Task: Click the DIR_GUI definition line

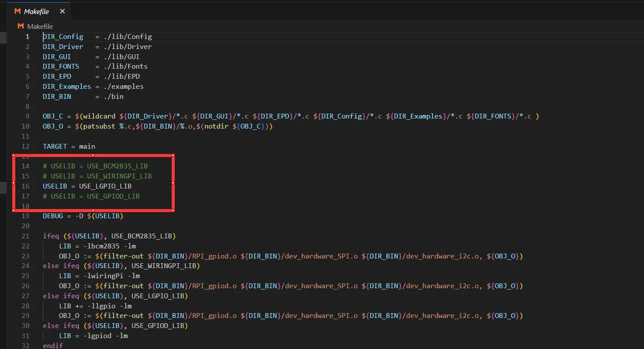Action: [x=91, y=57]
